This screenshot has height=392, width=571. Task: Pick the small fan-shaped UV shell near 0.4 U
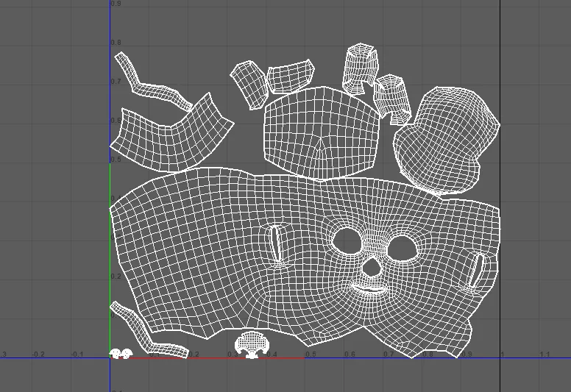point(252,345)
